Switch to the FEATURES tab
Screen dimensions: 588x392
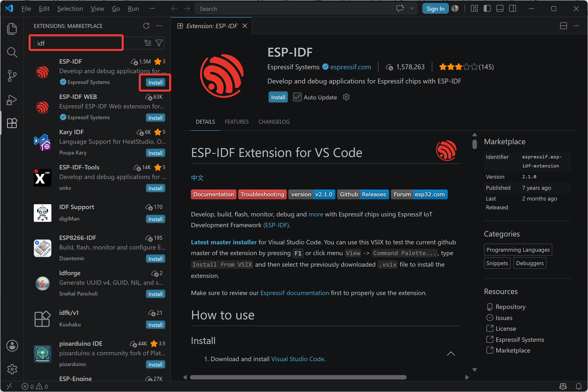click(x=237, y=122)
